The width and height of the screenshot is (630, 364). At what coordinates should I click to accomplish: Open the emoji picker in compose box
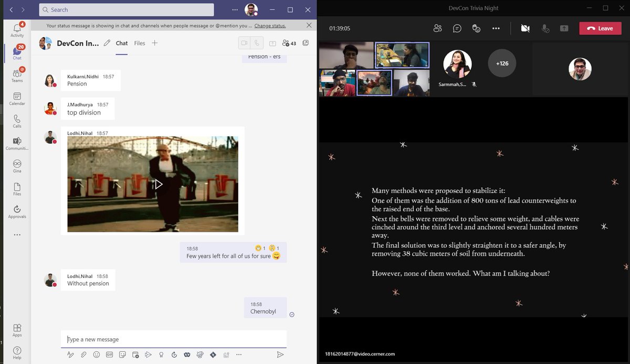(96, 355)
